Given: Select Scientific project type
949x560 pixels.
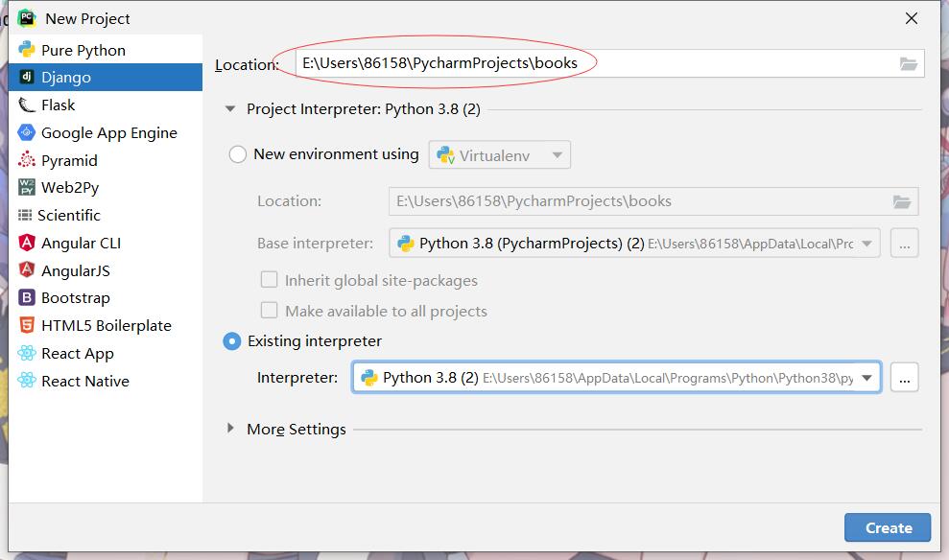Looking at the screenshot, I should [x=106, y=216].
